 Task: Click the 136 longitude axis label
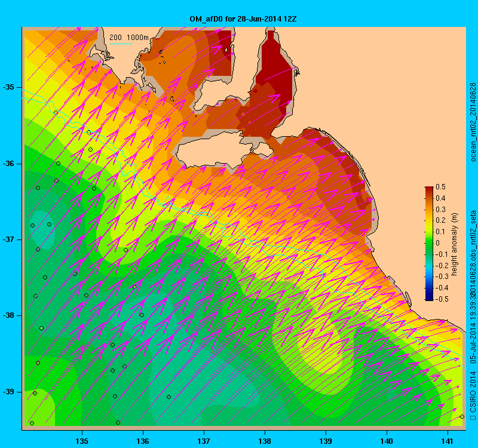143,441
